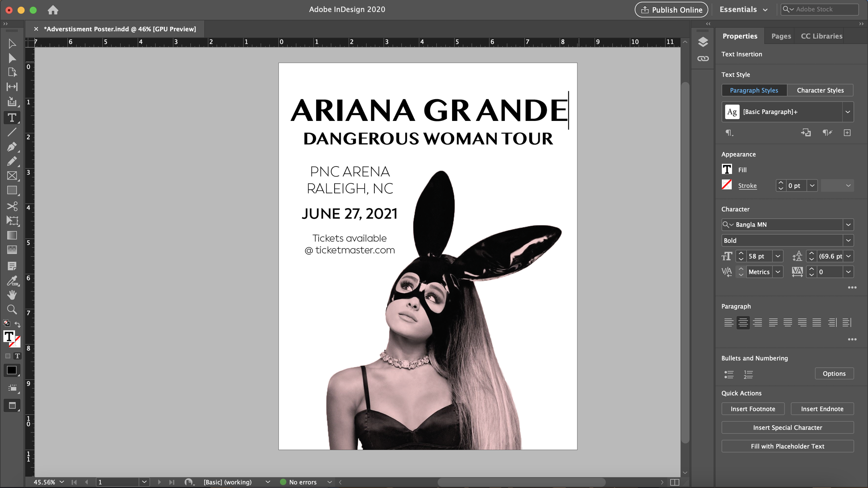Open the Layers panel icon
This screenshot has width=868, height=488.
pyautogui.click(x=703, y=42)
